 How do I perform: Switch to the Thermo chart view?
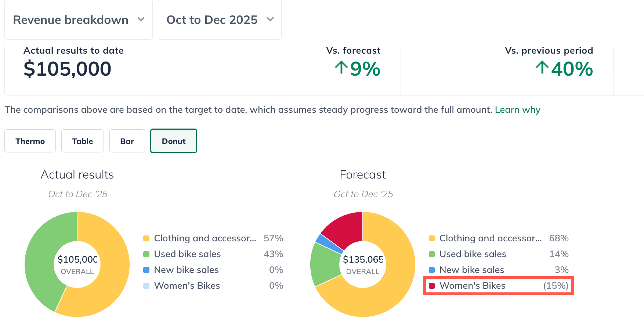pos(30,141)
